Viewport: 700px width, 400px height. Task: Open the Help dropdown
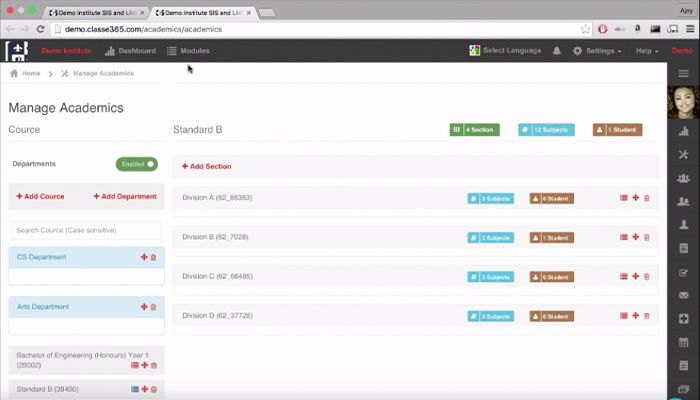[x=647, y=51]
